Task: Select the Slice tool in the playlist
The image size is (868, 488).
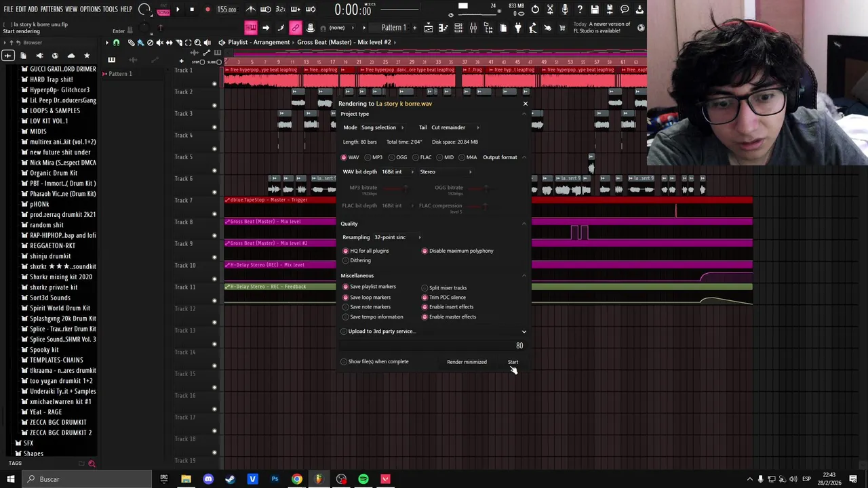Action: pyautogui.click(x=178, y=42)
